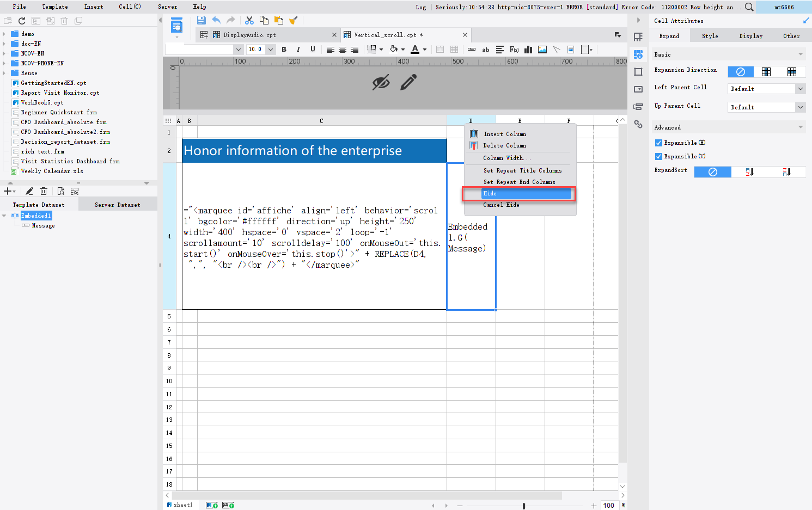Center-align the cell text
Image resolution: width=812 pixels, height=510 pixels.
(x=343, y=50)
